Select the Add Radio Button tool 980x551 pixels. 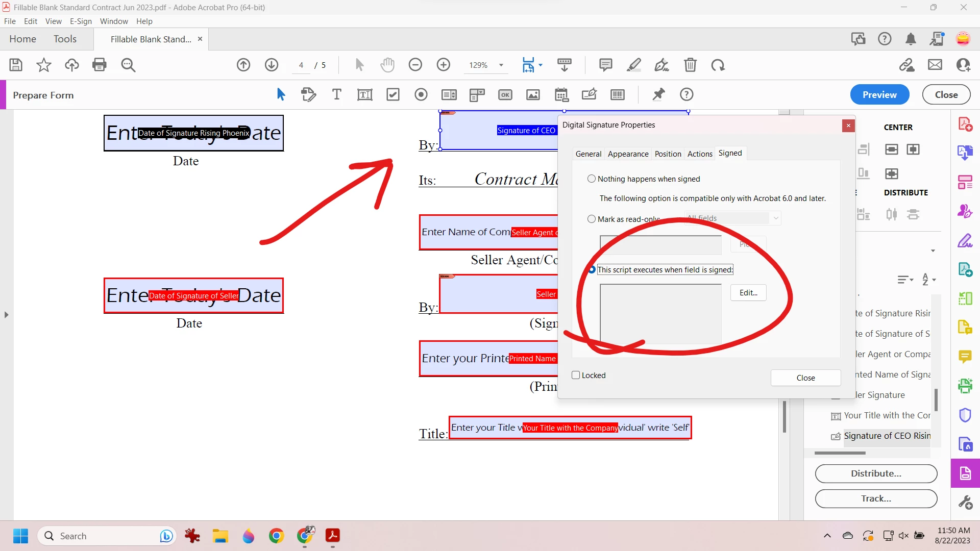[x=421, y=95]
